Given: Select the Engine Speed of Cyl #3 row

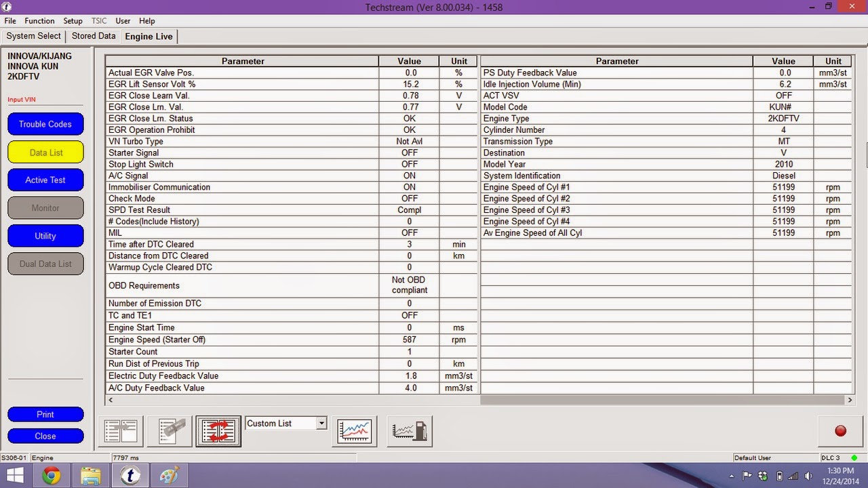Looking at the screenshot, I should click(x=667, y=210).
